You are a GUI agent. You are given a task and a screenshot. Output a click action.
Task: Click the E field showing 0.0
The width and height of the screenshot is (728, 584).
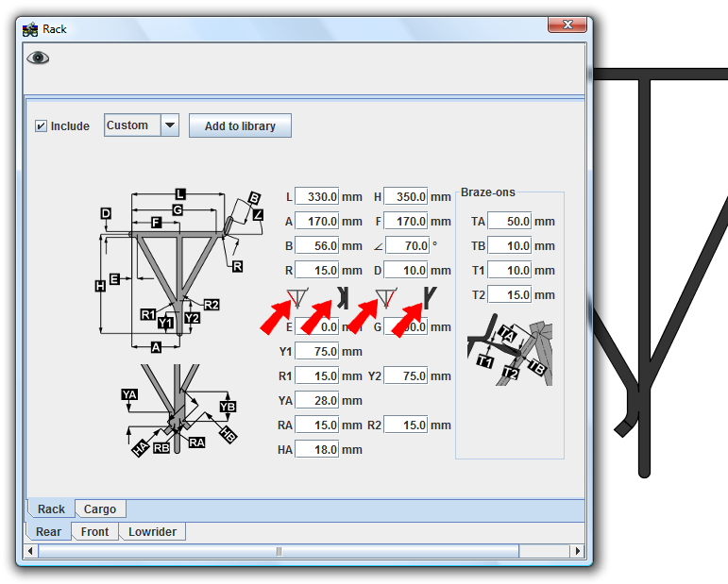(317, 327)
